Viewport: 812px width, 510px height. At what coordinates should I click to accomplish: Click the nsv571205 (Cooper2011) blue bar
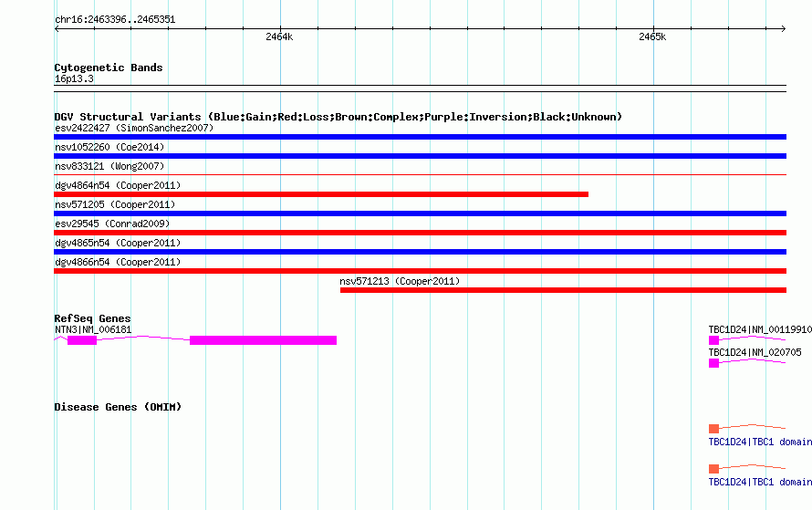click(420, 213)
